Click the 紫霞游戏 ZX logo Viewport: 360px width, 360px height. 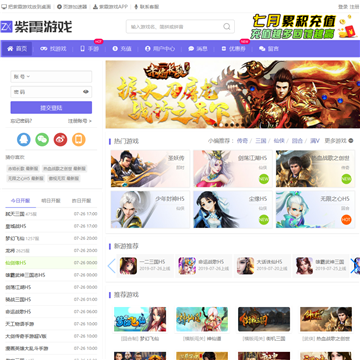click(36, 27)
